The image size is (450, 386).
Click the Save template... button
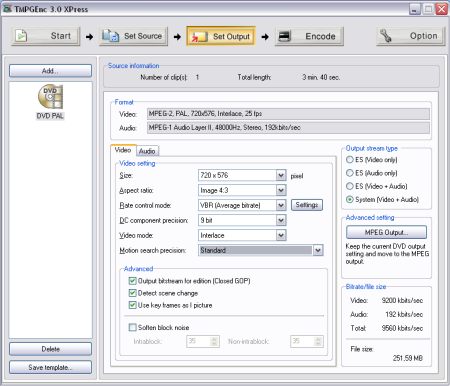pos(50,367)
